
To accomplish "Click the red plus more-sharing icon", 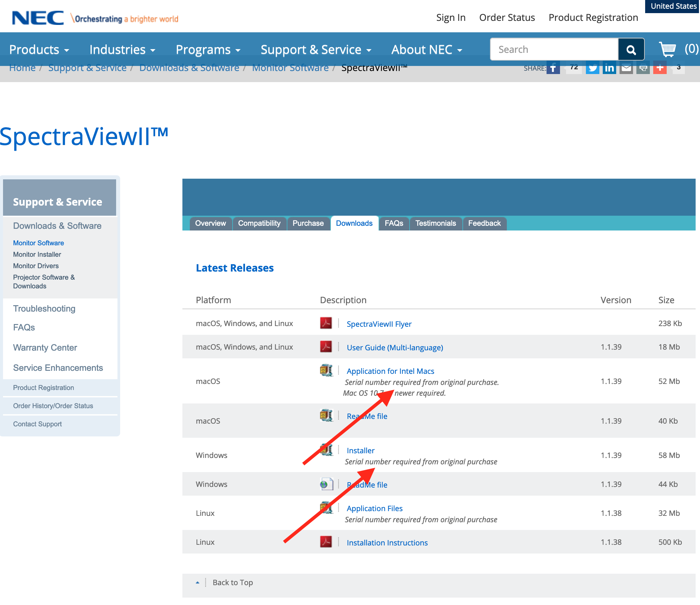I will [660, 68].
